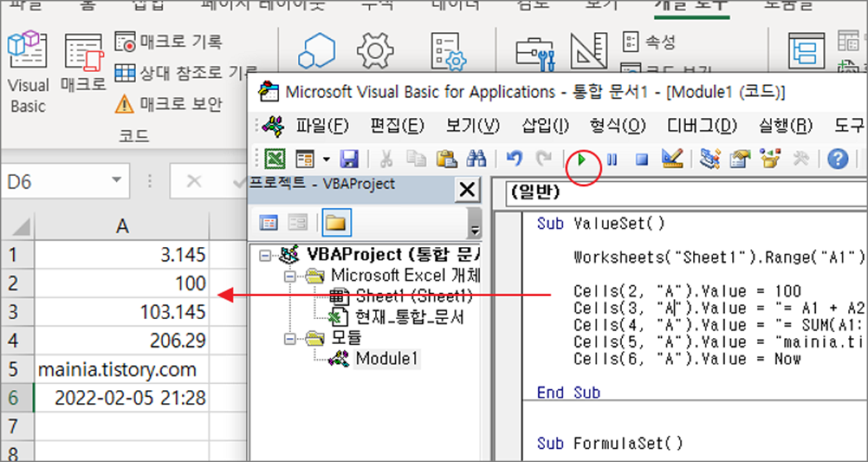Run the macro with green play button
Viewport: 868px width, 462px height.
point(583,160)
